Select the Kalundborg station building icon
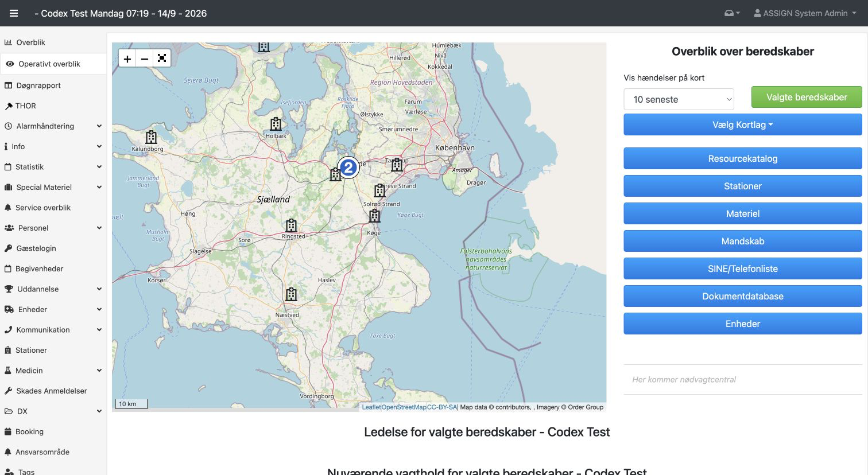 tap(151, 137)
